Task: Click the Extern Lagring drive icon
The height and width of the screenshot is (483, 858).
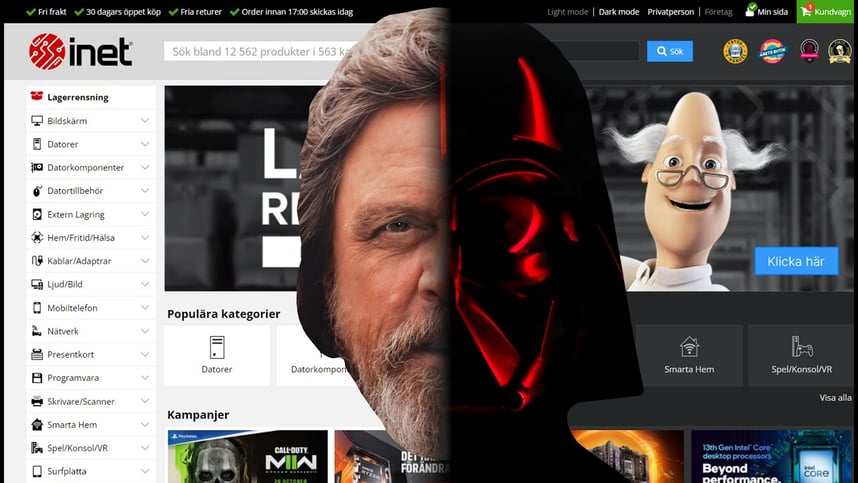Action: point(37,214)
